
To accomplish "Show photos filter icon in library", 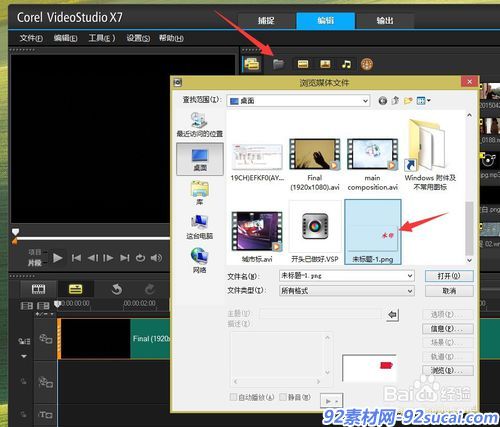I will [x=325, y=64].
